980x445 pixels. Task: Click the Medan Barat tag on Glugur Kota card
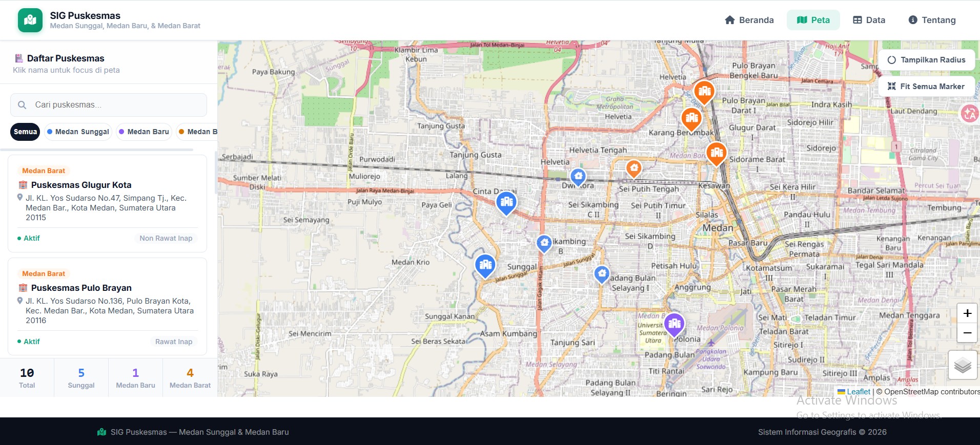click(x=44, y=171)
